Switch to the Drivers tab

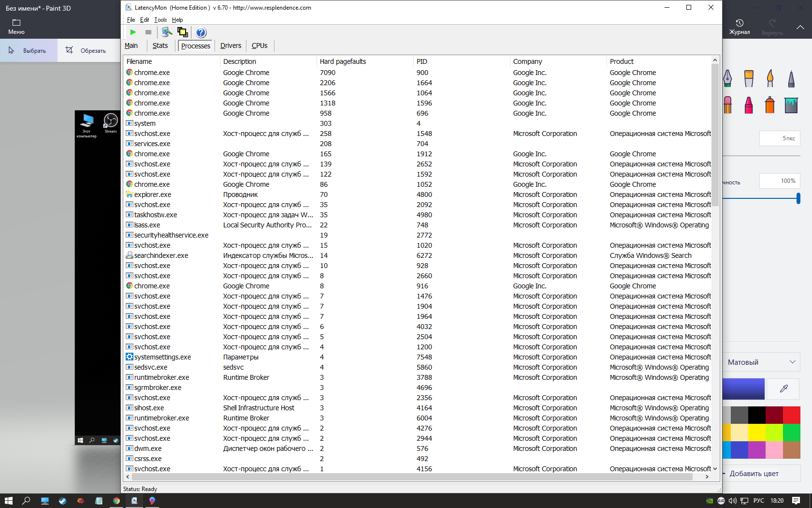[x=231, y=45]
